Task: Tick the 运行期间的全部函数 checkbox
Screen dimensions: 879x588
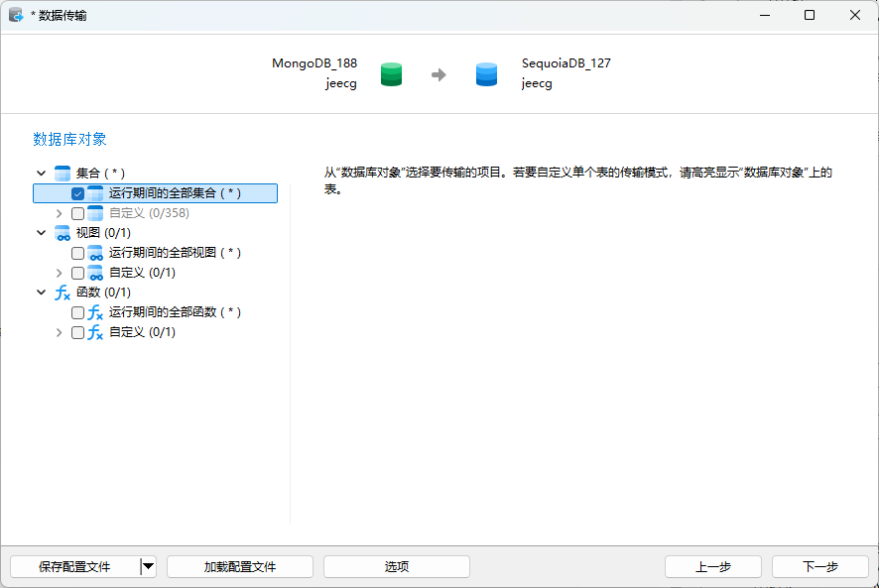Action: coord(77,312)
